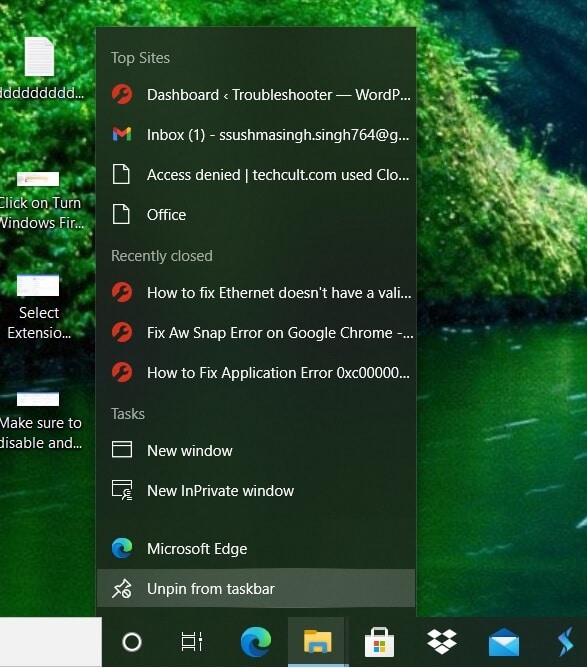Click the Edge logo in jump list

click(122, 548)
